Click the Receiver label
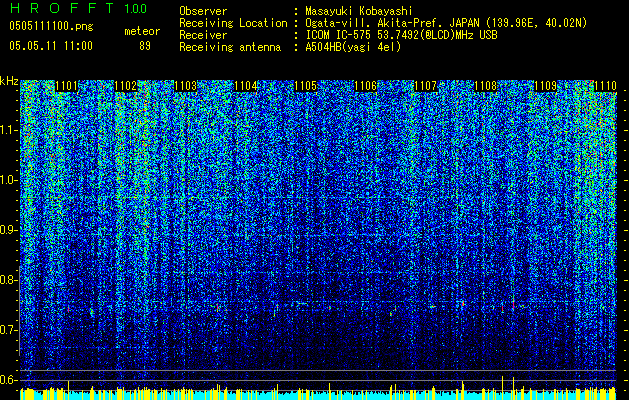This screenshot has height=400, width=629. (203, 35)
